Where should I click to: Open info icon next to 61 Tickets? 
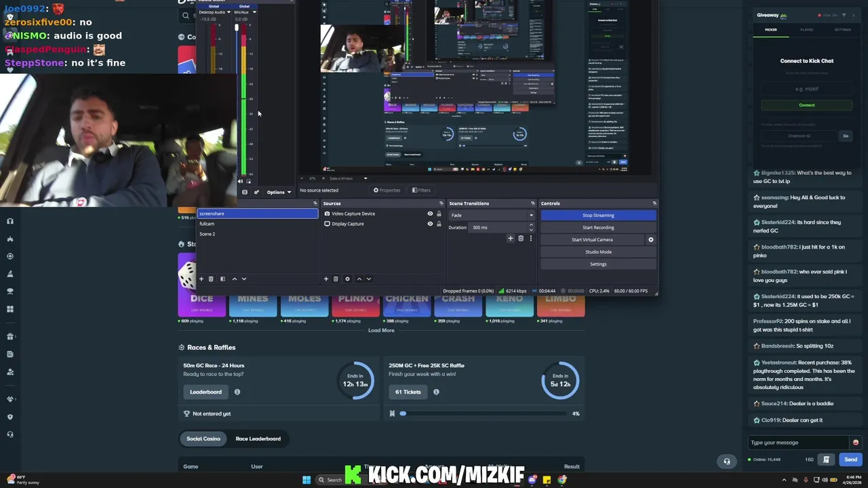coord(436,392)
